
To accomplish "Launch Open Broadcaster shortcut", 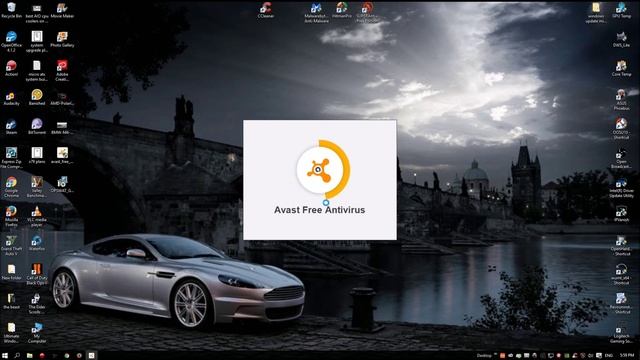I will tap(621, 158).
